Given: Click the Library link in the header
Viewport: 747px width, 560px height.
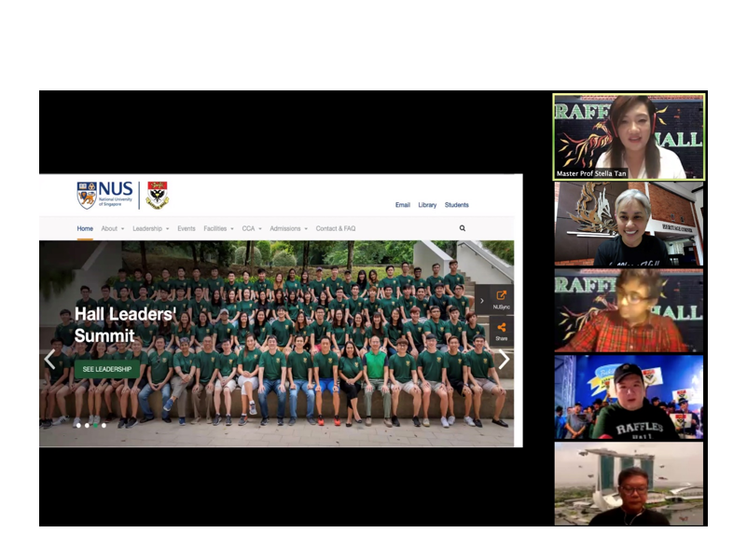Looking at the screenshot, I should pyautogui.click(x=427, y=205).
